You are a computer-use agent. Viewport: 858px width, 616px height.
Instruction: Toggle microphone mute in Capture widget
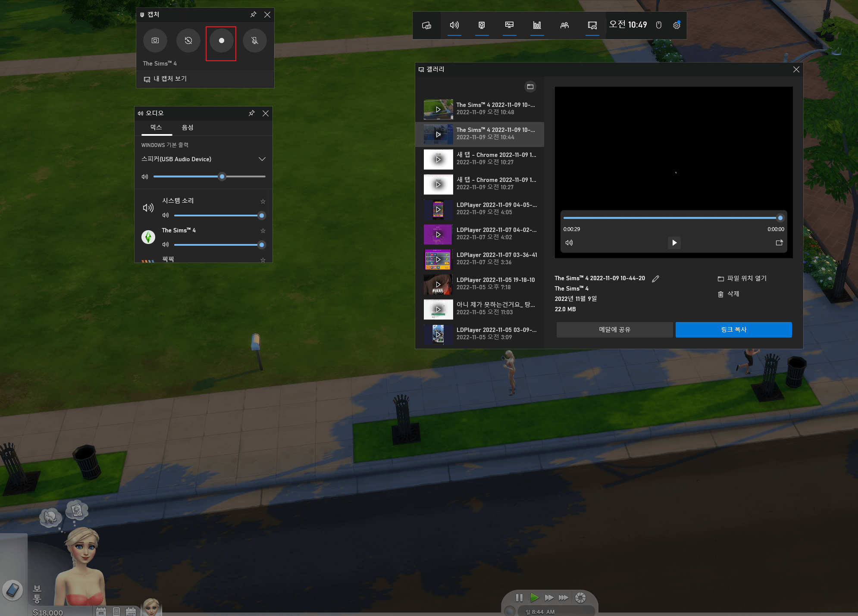point(254,41)
